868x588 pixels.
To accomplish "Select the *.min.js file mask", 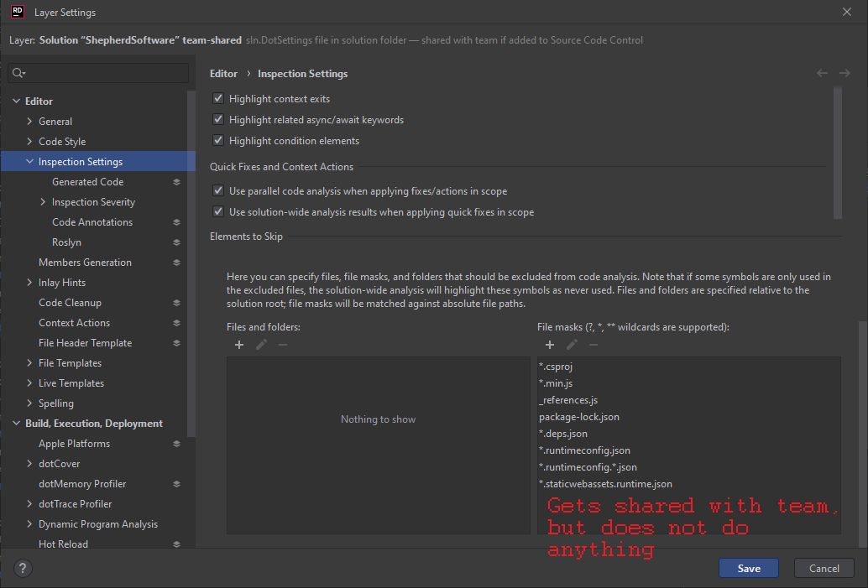I will pos(556,383).
